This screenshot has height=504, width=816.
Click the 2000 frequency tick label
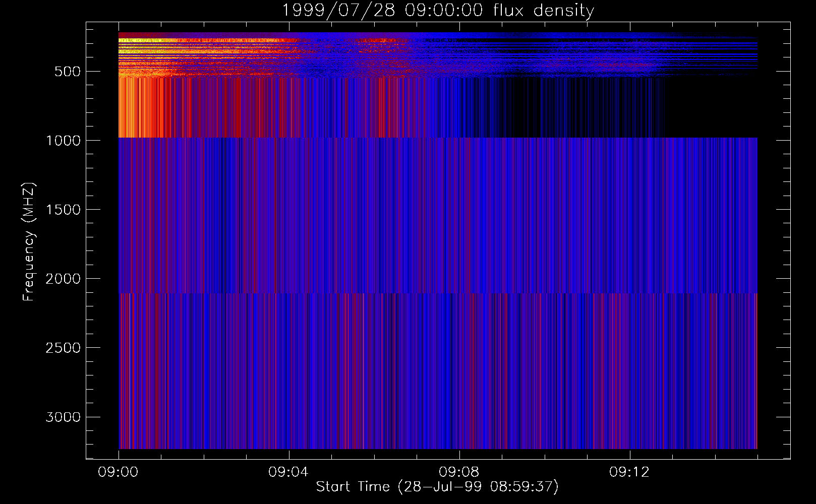tap(63, 279)
